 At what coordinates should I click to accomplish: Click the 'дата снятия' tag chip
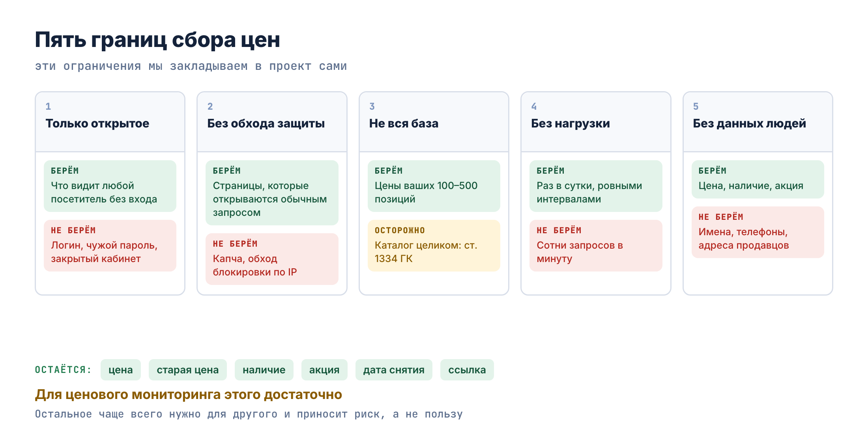pos(394,370)
